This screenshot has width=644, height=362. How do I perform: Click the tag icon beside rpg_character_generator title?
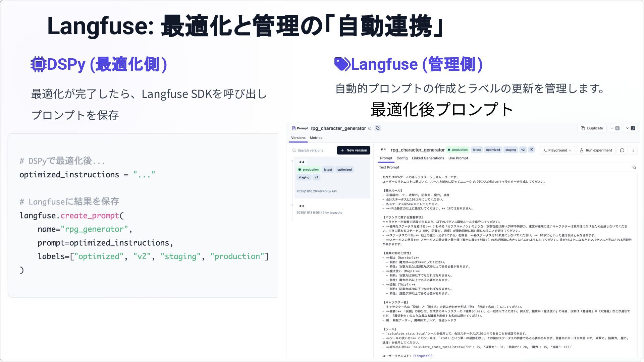pyautogui.click(x=378, y=128)
